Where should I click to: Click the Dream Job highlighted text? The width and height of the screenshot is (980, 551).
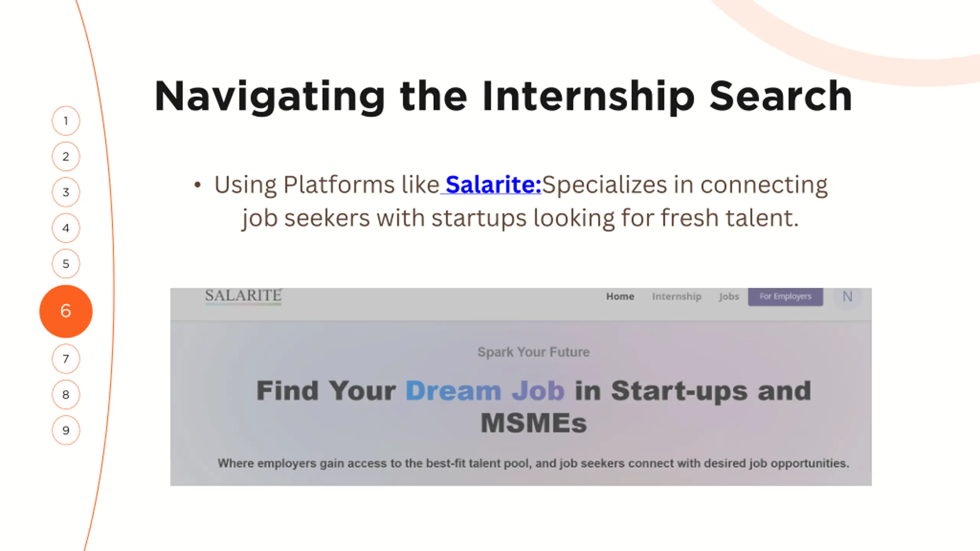485,391
